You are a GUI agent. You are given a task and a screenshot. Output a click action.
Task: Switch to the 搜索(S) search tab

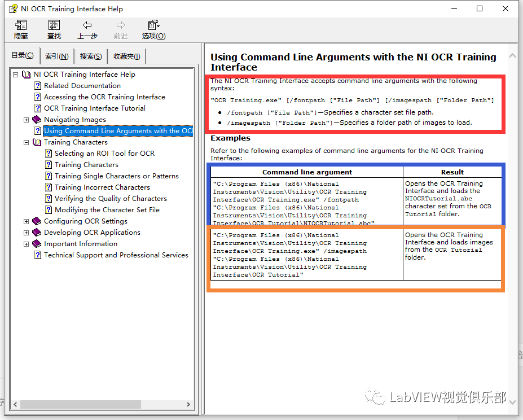pos(91,56)
